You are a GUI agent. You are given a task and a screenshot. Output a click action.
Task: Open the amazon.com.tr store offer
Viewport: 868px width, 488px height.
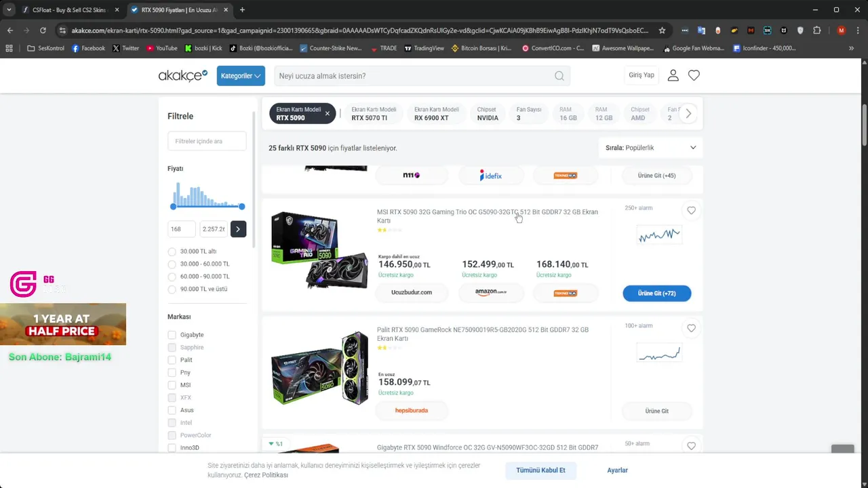pyautogui.click(x=491, y=293)
